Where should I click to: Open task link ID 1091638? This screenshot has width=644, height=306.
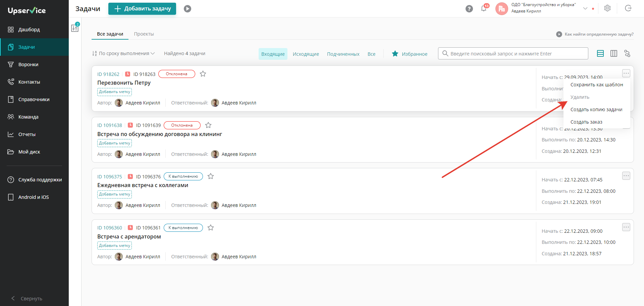110,125
